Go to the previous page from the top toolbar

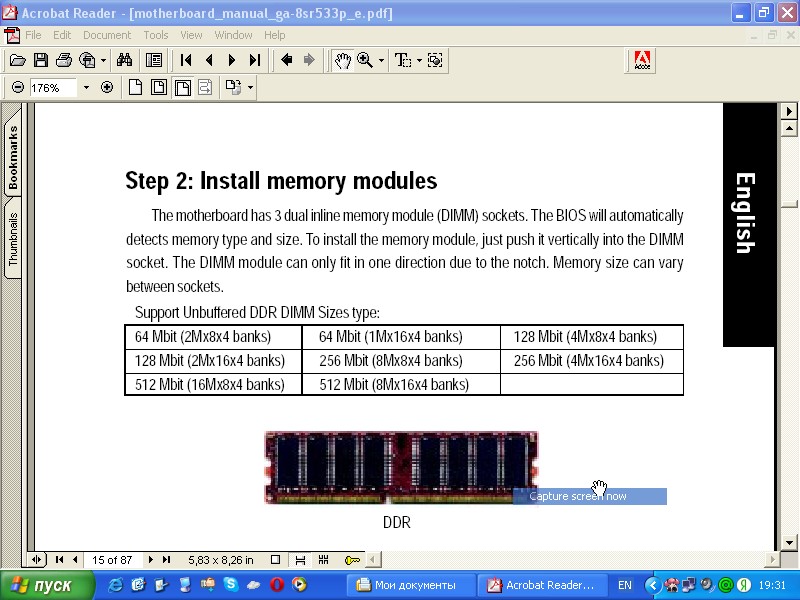pos(209,60)
